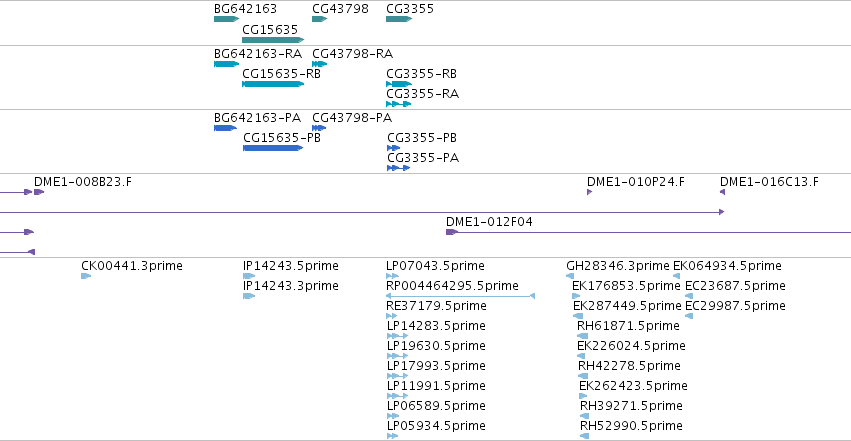Click EST IP14243.5prime

(249, 276)
